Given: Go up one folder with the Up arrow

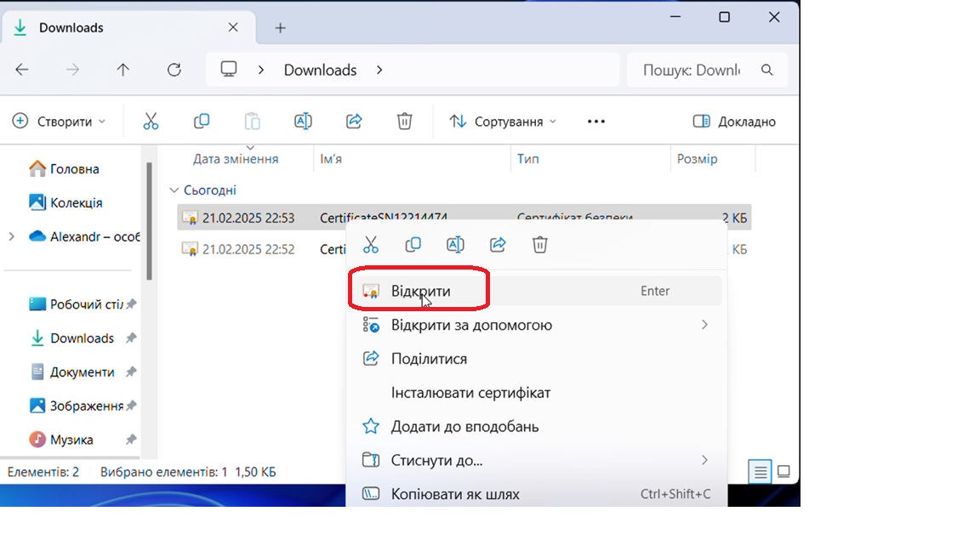Looking at the screenshot, I should [x=123, y=70].
